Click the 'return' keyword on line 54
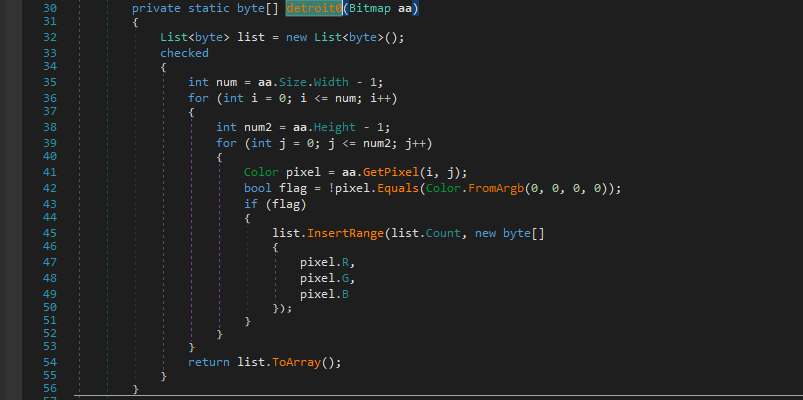Viewport: 803px width, 400px height. click(209, 362)
